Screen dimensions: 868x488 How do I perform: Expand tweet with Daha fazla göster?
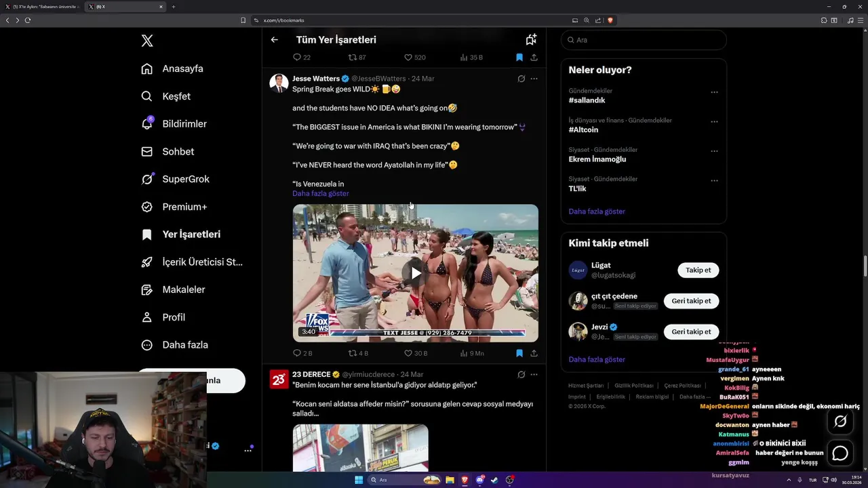point(321,193)
